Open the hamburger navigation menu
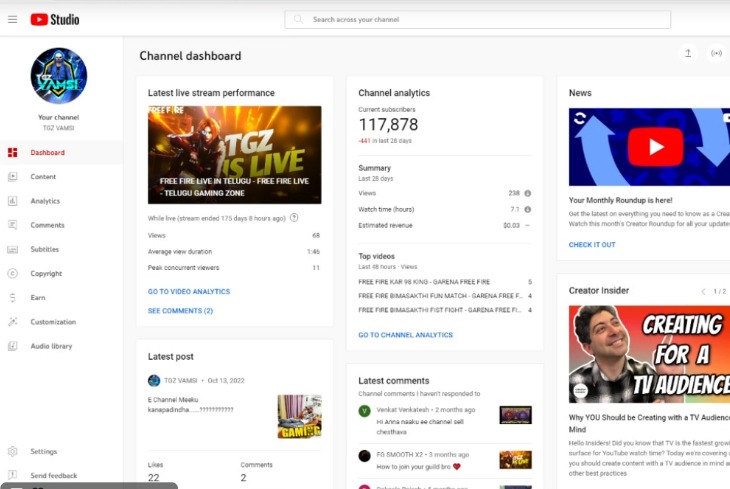The width and height of the screenshot is (730, 489). (13, 20)
